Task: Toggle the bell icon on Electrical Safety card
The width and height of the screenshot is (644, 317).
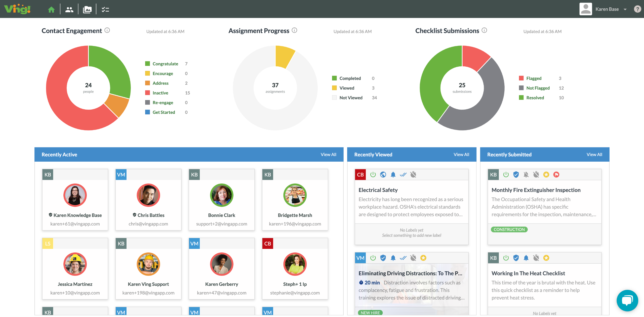Action: click(x=393, y=174)
